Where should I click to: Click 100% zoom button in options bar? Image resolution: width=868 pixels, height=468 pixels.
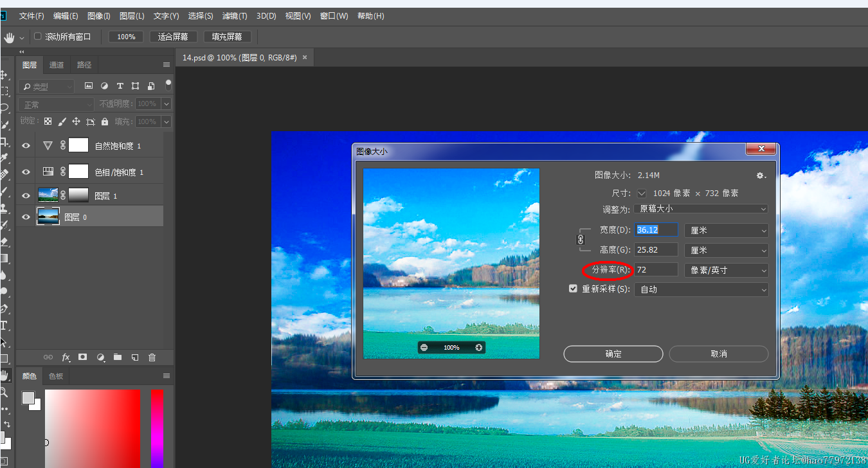126,37
